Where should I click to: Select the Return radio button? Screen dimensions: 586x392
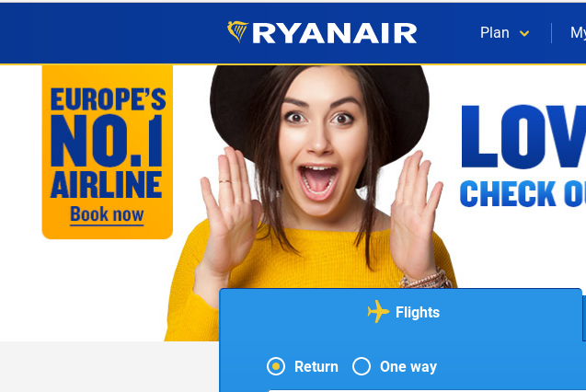276,366
